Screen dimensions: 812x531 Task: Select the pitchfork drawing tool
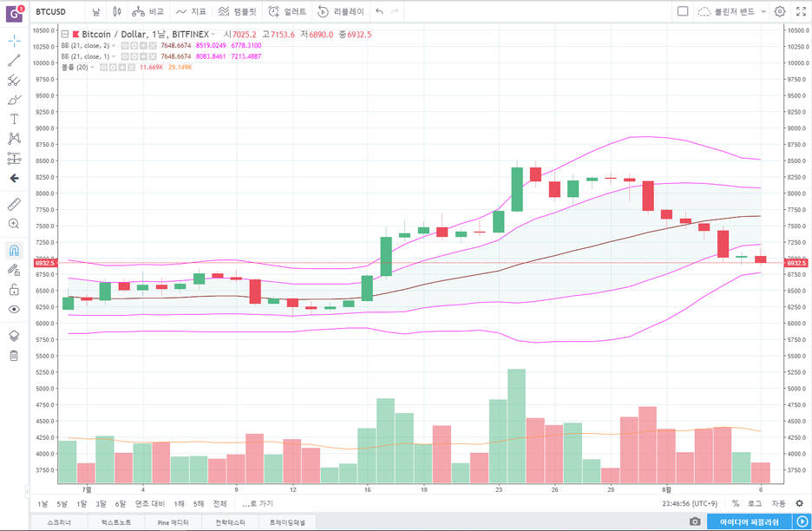pos(14,81)
